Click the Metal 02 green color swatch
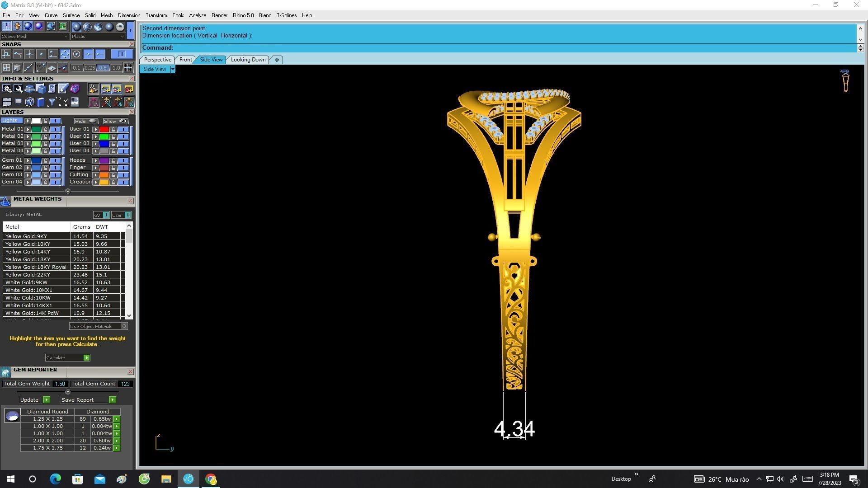868x488 pixels. point(36,136)
